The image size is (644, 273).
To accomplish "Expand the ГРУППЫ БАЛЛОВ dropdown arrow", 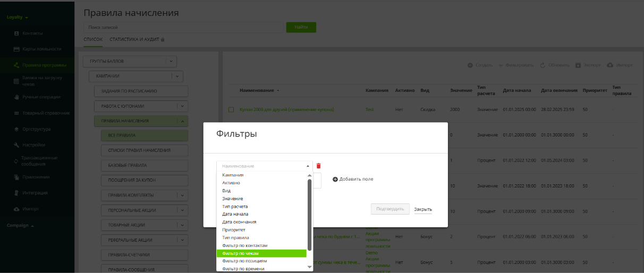I will click(x=171, y=61).
